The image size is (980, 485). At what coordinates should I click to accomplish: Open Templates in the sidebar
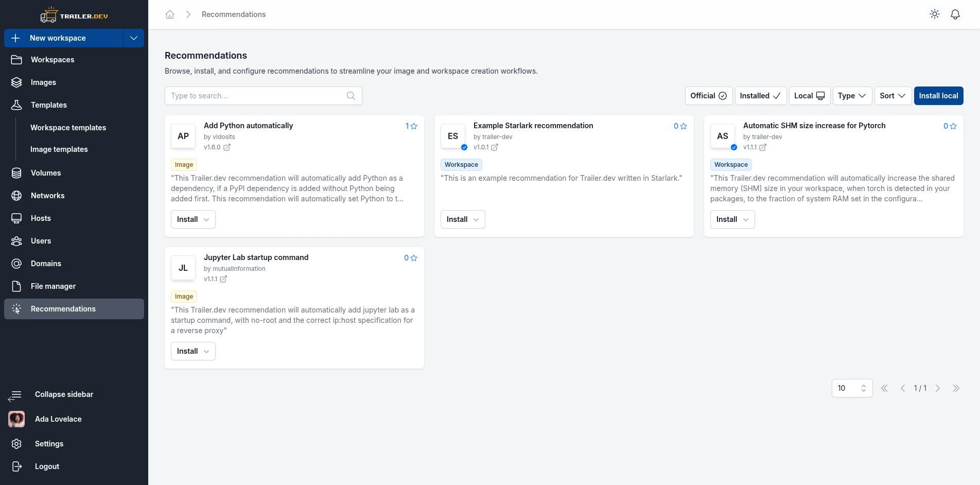pos(74,105)
